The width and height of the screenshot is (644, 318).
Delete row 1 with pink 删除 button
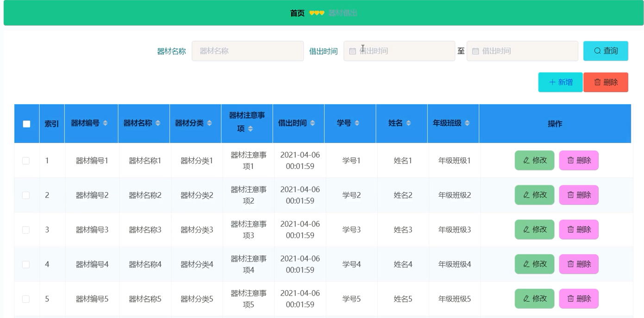[x=579, y=161]
